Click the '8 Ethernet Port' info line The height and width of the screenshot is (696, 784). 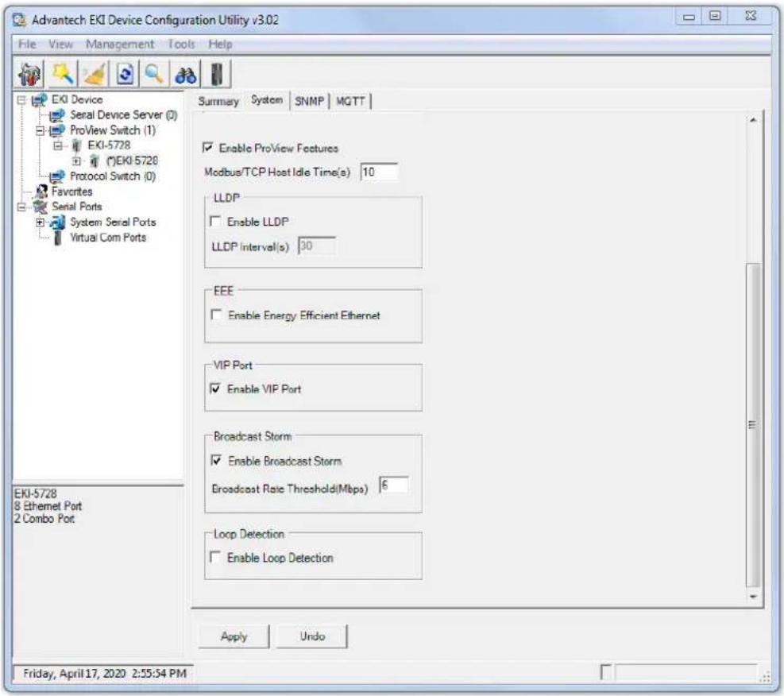click(x=48, y=506)
